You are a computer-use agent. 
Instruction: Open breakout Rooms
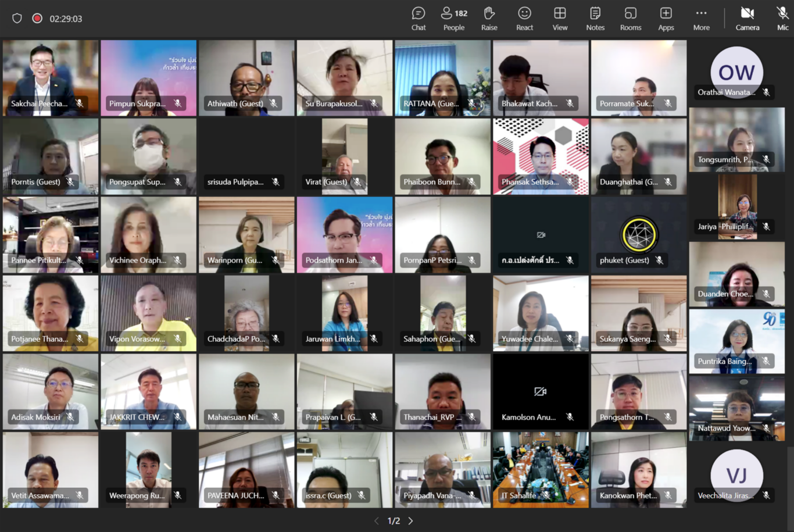click(x=631, y=19)
